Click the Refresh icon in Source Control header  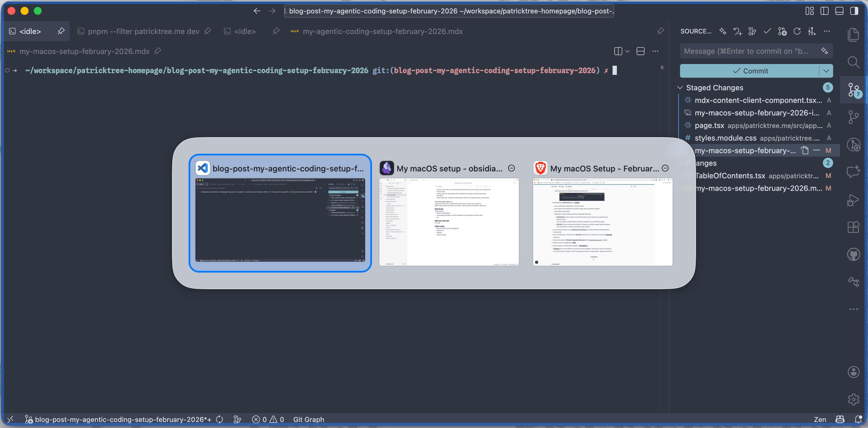pyautogui.click(x=797, y=31)
